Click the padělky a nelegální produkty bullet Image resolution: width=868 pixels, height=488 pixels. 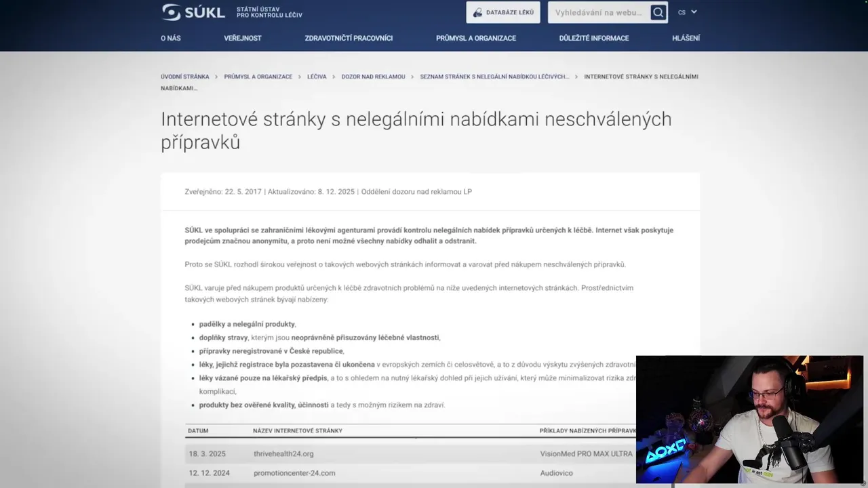[x=248, y=324]
